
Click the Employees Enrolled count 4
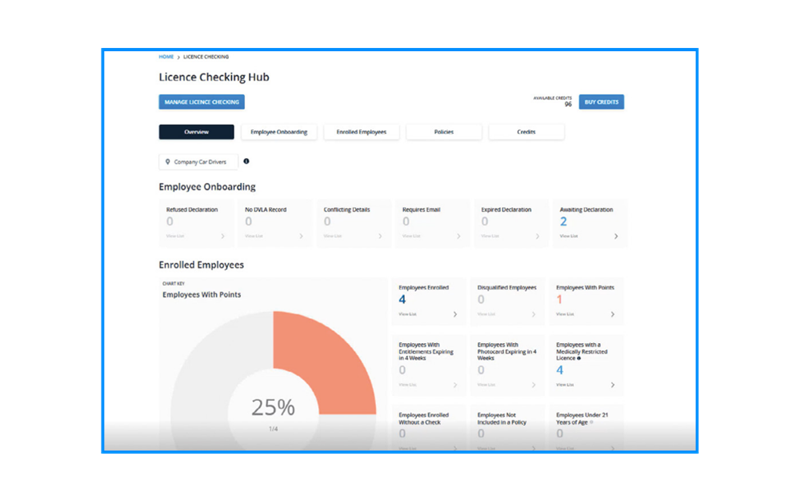[x=402, y=299]
